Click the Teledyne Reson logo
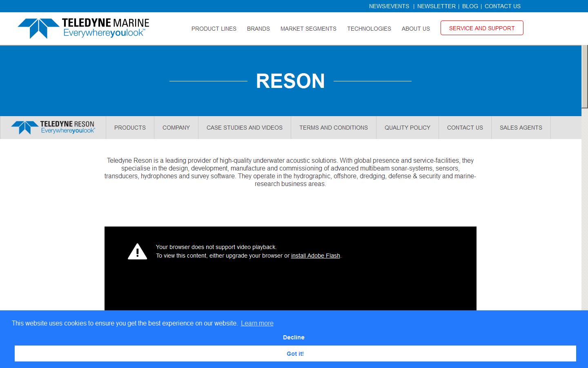 [x=53, y=128]
